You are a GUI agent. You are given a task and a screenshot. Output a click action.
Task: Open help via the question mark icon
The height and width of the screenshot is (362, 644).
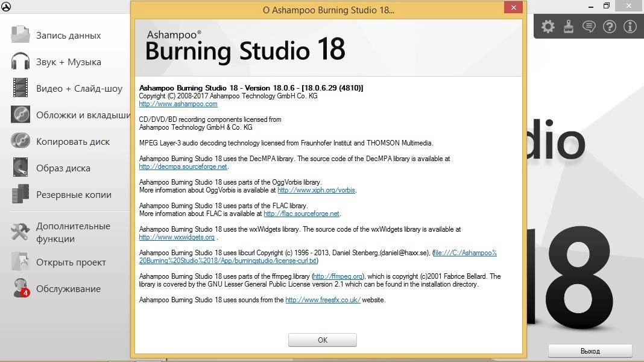[610, 27]
